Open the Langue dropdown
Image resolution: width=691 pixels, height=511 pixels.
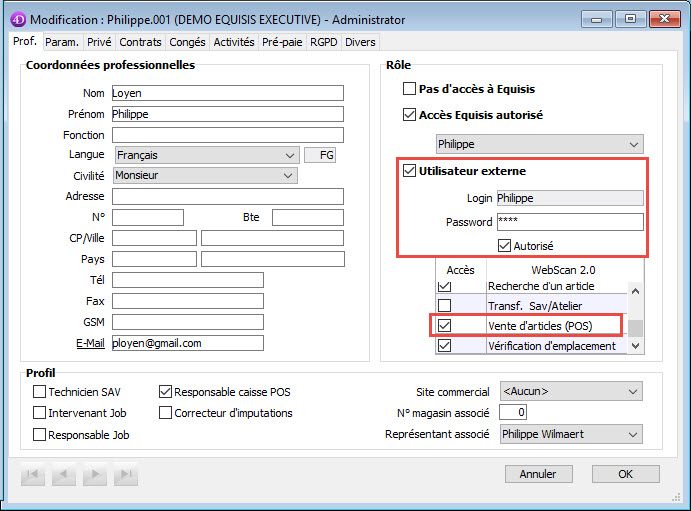point(289,155)
